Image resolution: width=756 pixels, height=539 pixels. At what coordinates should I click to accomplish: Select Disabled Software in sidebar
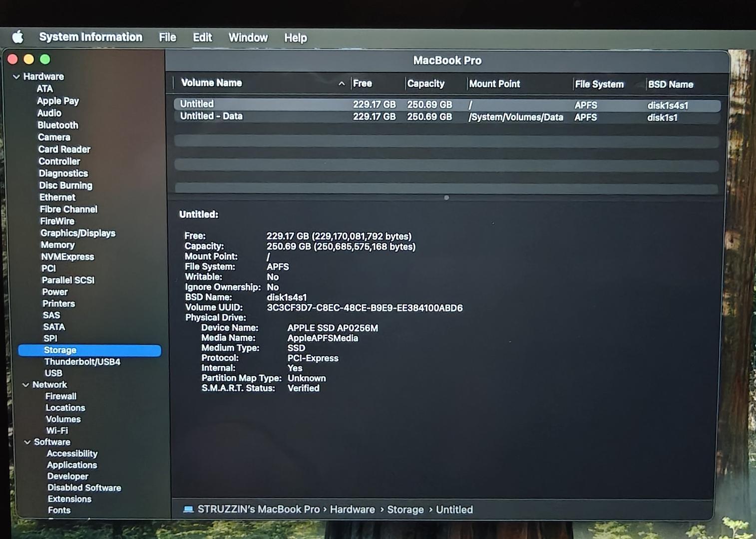click(x=84, y=488)
